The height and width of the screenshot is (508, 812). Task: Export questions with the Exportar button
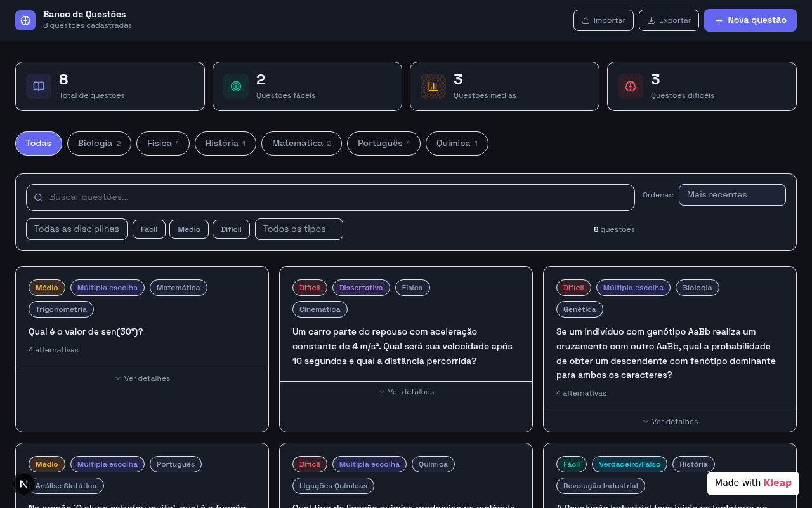(669, 20)
